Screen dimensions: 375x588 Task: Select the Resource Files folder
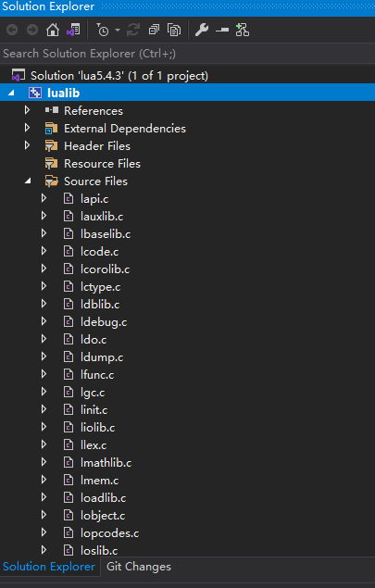(102, 164)
